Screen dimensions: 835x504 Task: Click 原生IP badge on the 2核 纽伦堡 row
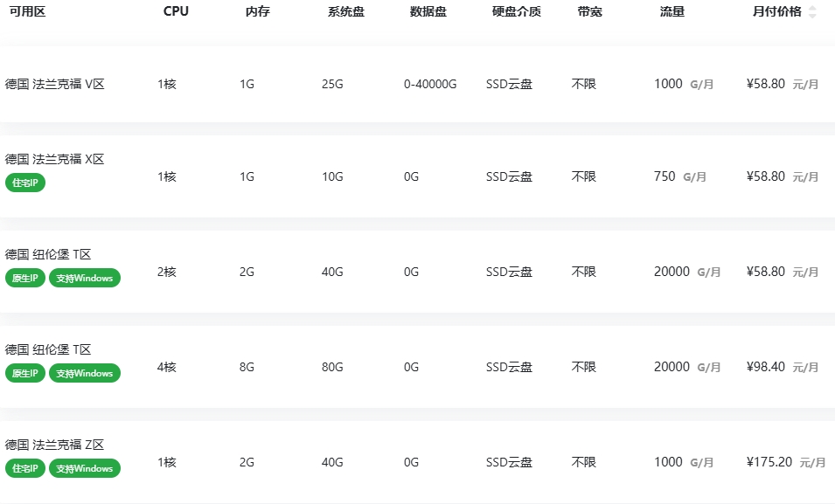coord(25,278)
